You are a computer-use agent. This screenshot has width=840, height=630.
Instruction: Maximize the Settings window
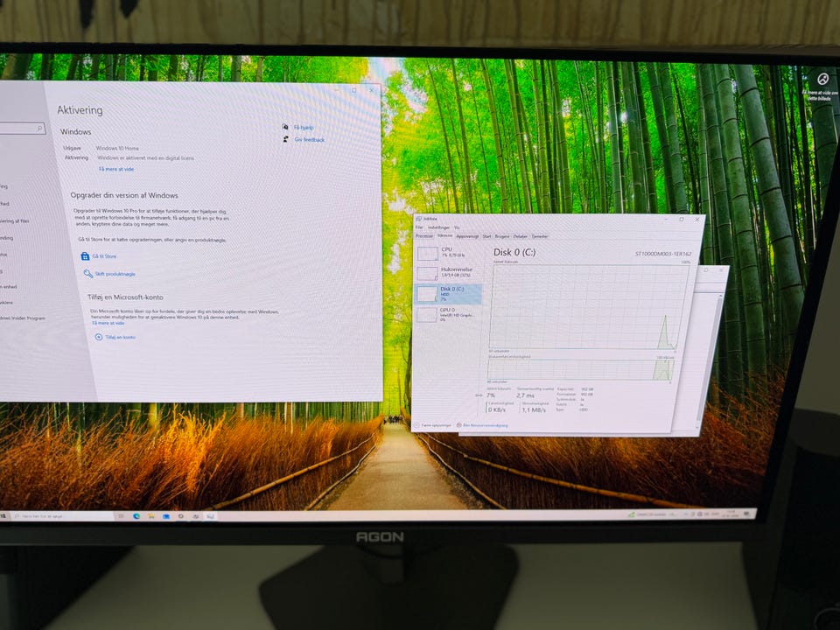(353, 90)
